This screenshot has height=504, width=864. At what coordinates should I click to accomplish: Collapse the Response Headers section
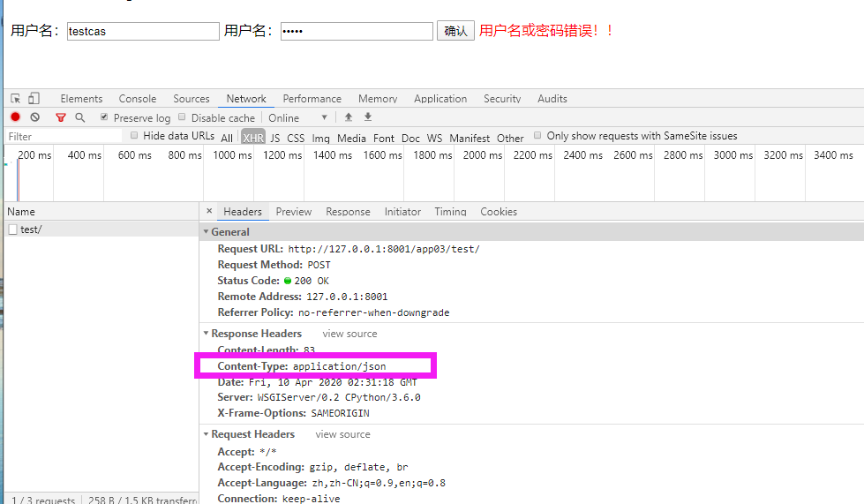point(206,334)
